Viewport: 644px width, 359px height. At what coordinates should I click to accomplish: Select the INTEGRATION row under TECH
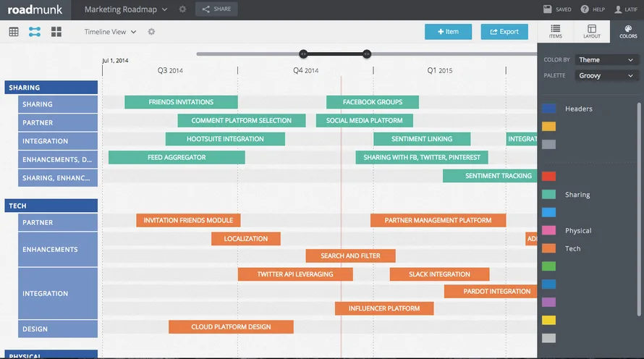[x=58, y=293]
